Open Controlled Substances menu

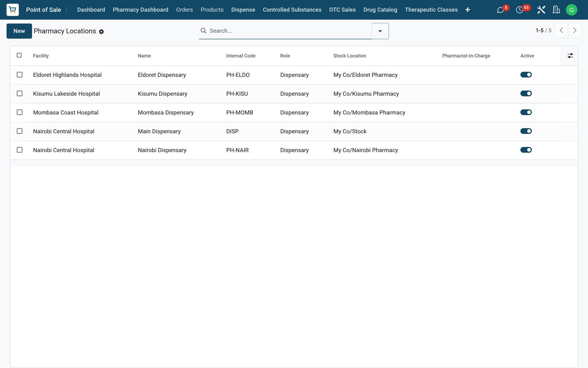click(292, 10)
